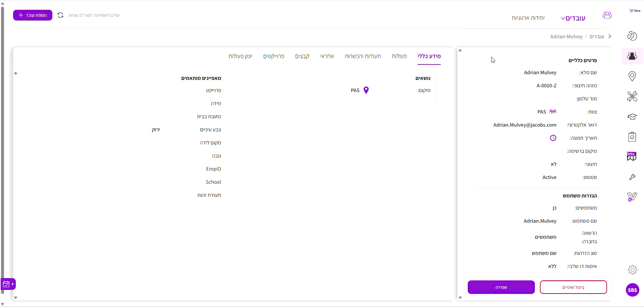Click the PAS location value
This screenshot has height=307, width=644.
pos(355,90)
